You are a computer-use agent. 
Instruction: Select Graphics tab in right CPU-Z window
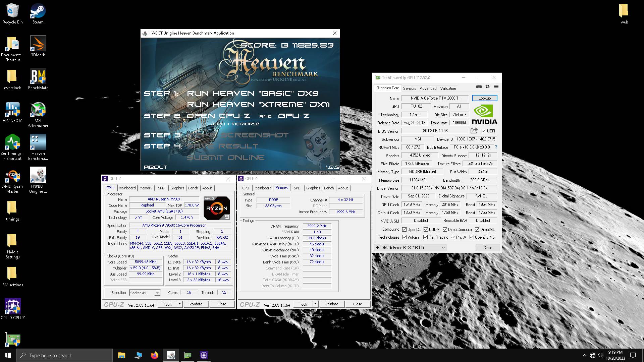[313, 188]
